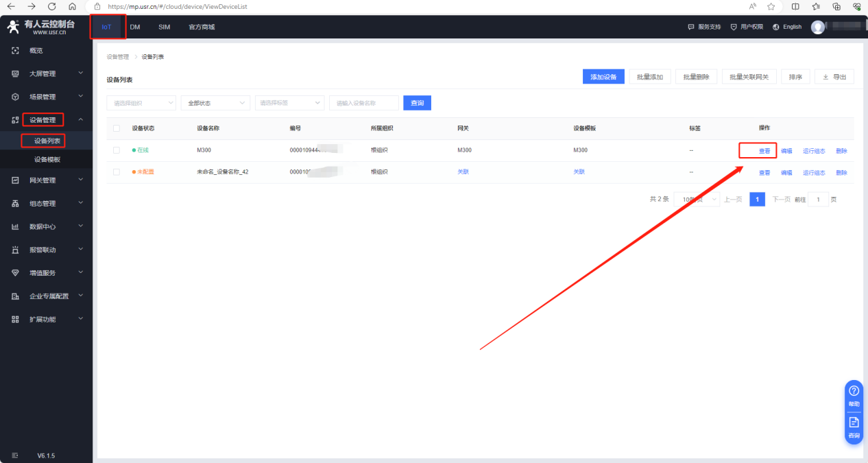868x463 pixels.
Task: Click the 帮助 help question-mark icon
Action: pos(854,391)
